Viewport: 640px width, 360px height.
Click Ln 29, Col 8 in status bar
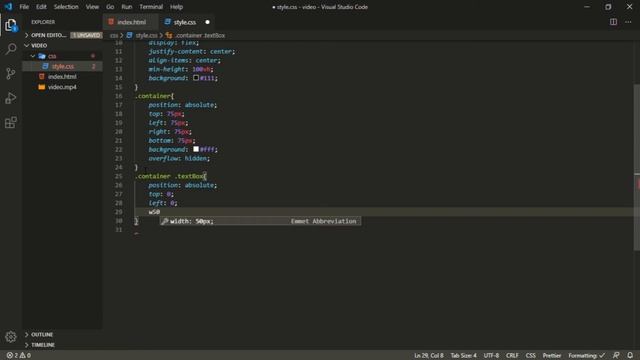tap(429, 356)
